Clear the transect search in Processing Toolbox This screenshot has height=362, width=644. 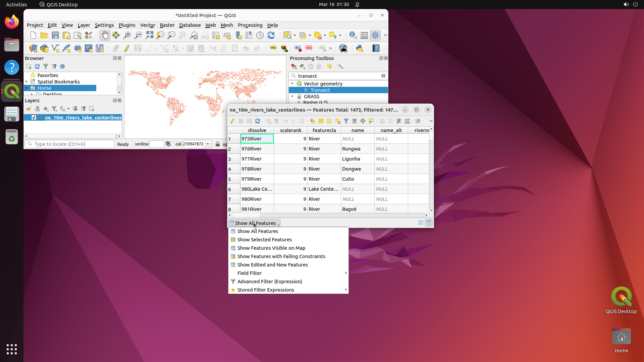[383, 76]
